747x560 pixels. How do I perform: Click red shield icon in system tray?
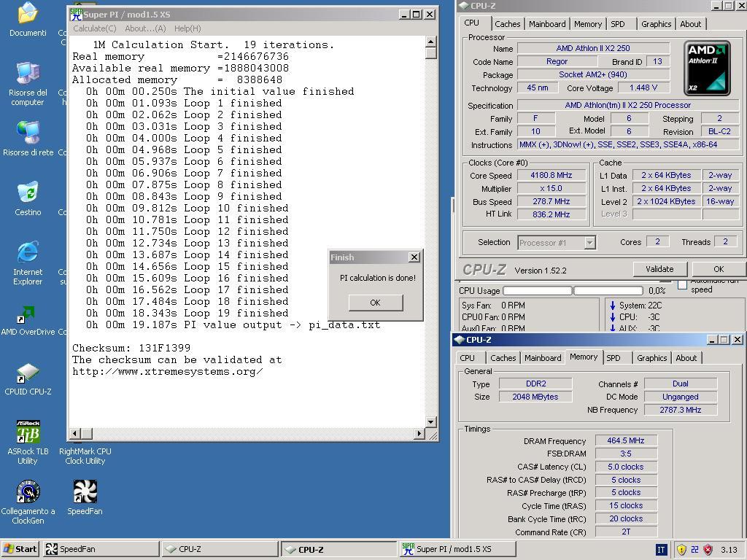(708, 550)
